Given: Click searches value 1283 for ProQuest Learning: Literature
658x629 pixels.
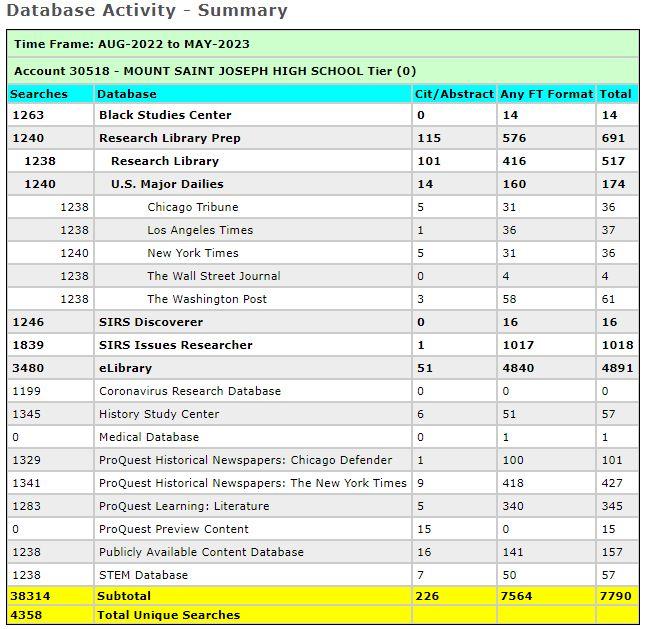Looking at the screenshot, I should [26, 506].
